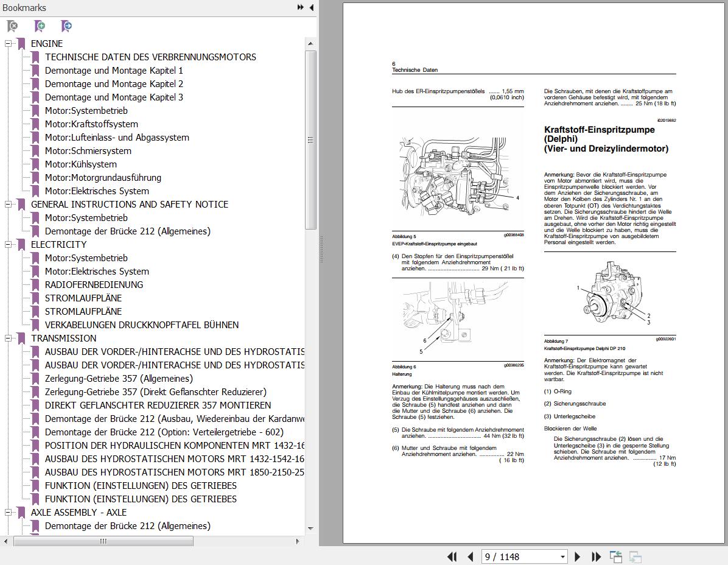Click the panel splitter grip handle

321,249
